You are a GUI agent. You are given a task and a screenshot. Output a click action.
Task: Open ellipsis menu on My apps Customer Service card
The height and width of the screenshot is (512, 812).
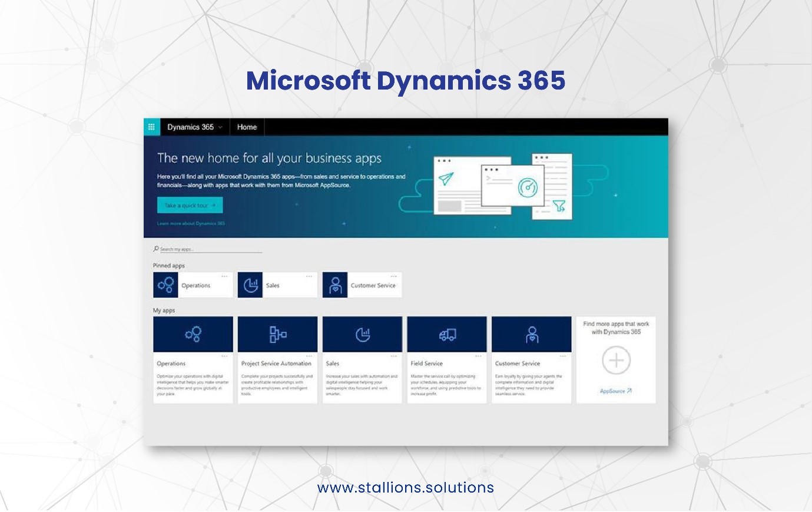[x=563, y=356]
